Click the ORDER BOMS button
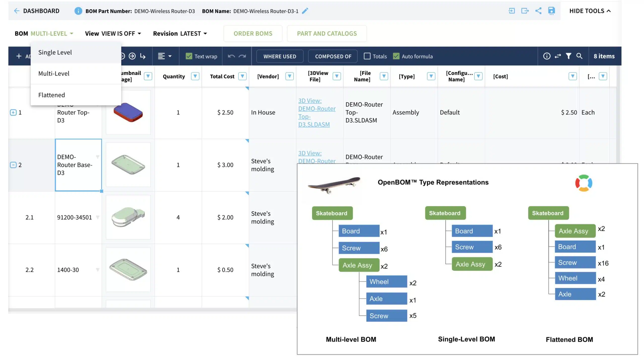644x360 pixels. (x=253, y=33)
